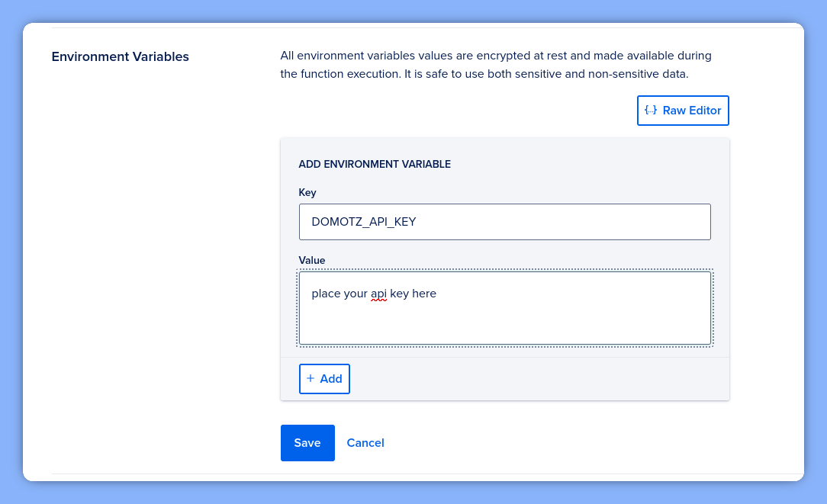
Task: Focus the Key field showing DOMOTZ_API_KEY
Action: 504,221
